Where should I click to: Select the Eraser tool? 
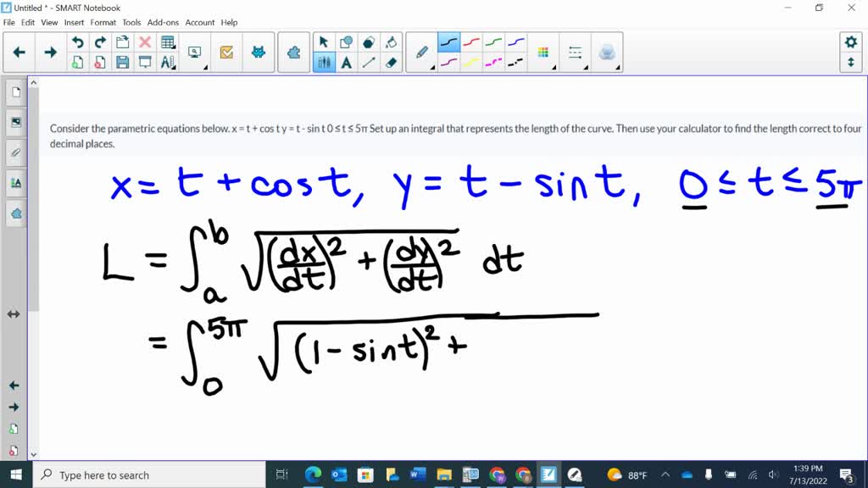pyautogui.click(x=392, y=62)
